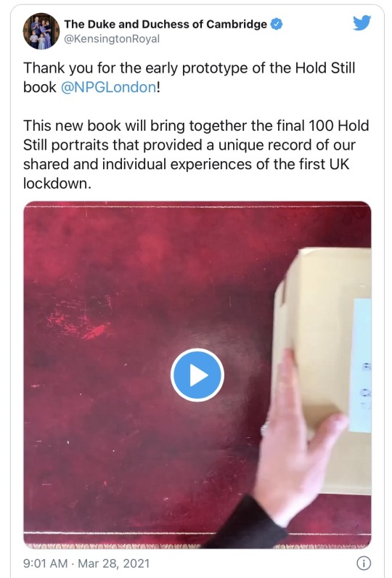Click the 'This new book will bring together' paragraph
Viewport: 392px width, 578px height.
196,155
